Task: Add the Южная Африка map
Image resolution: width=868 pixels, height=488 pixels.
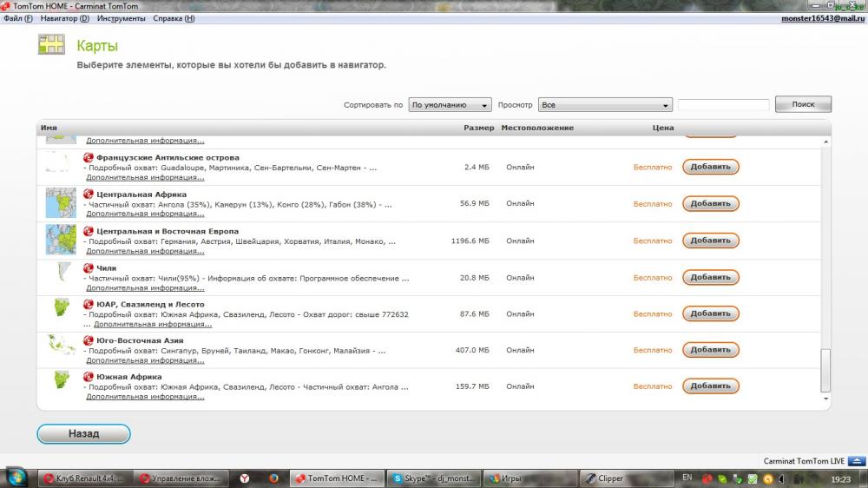Action: (x=710, y=386)
